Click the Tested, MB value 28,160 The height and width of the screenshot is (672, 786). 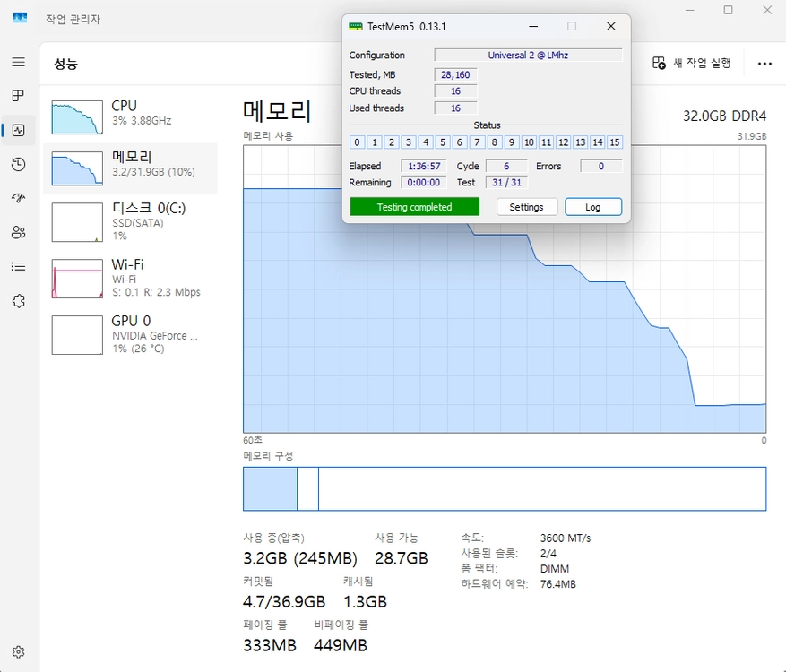[x=455, y=74]
